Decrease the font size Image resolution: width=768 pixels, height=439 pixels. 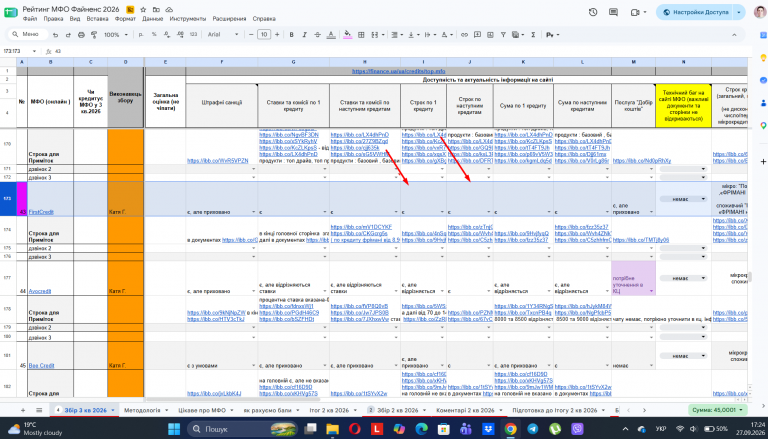point(251,35)
